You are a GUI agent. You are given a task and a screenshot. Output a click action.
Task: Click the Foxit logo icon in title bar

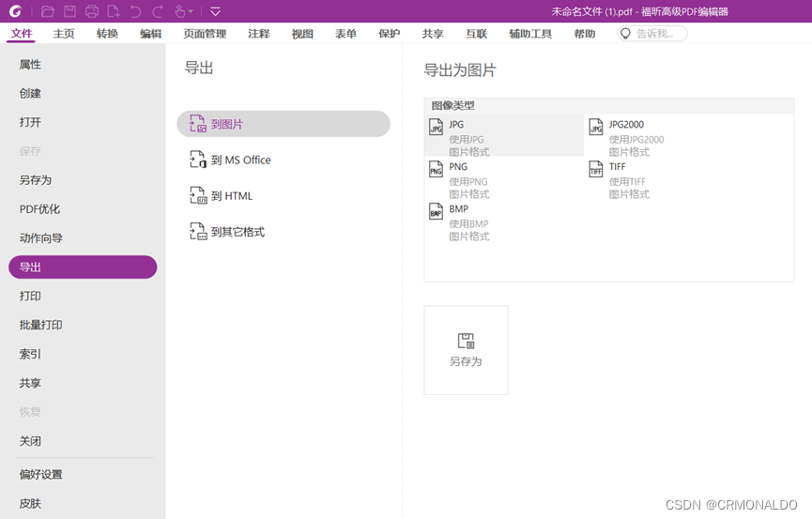point(16,11)
